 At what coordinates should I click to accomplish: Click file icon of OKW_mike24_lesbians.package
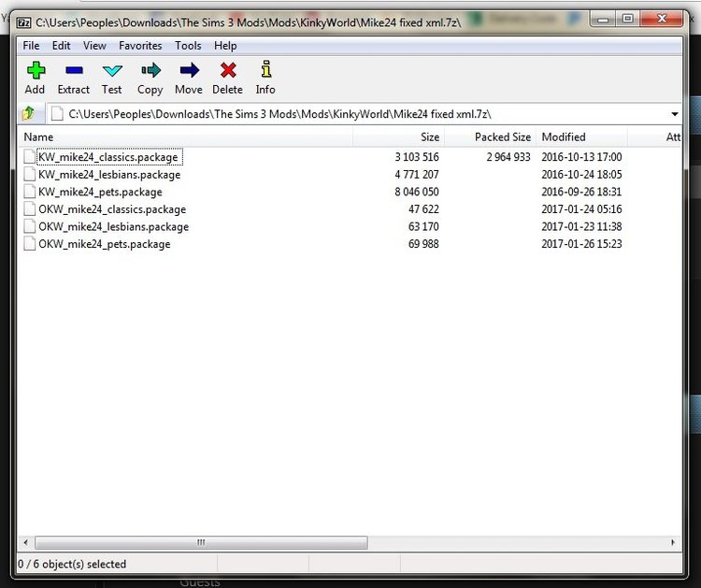pyautogui.click(x=30, y=226)
